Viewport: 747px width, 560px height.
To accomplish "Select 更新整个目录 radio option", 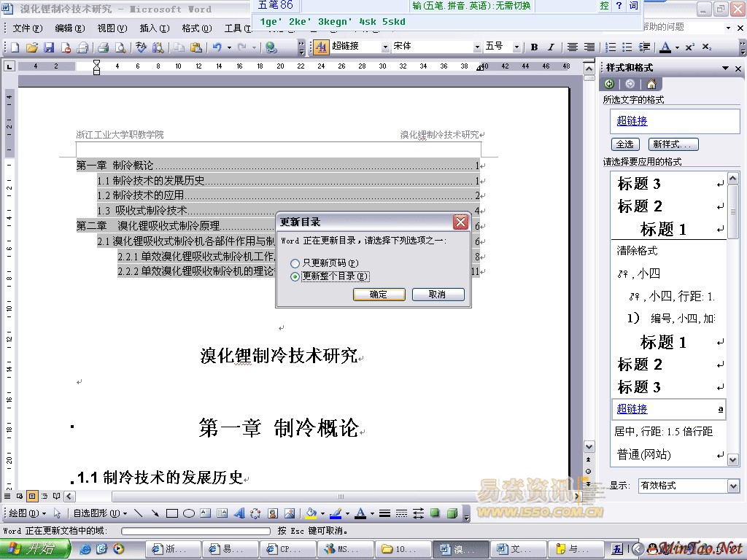I will [295, 276].
